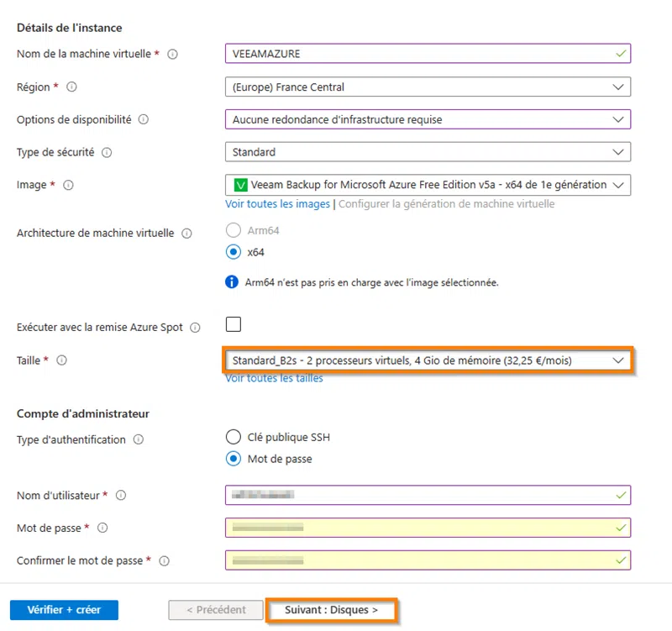This screenshot has height=631, width=672.
Task: Click info icon next to Type de sécurité
Action: tap(107, 152)
